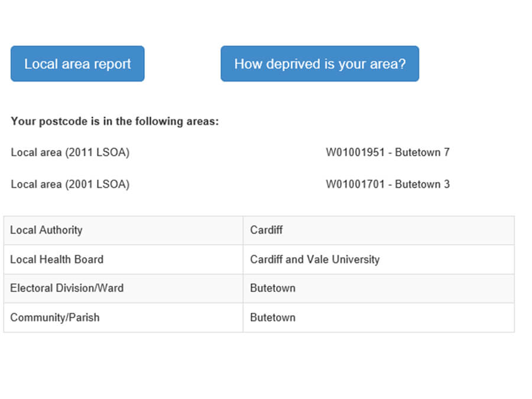
Task: Click the Local area report button label
Action: coord(77,63)
